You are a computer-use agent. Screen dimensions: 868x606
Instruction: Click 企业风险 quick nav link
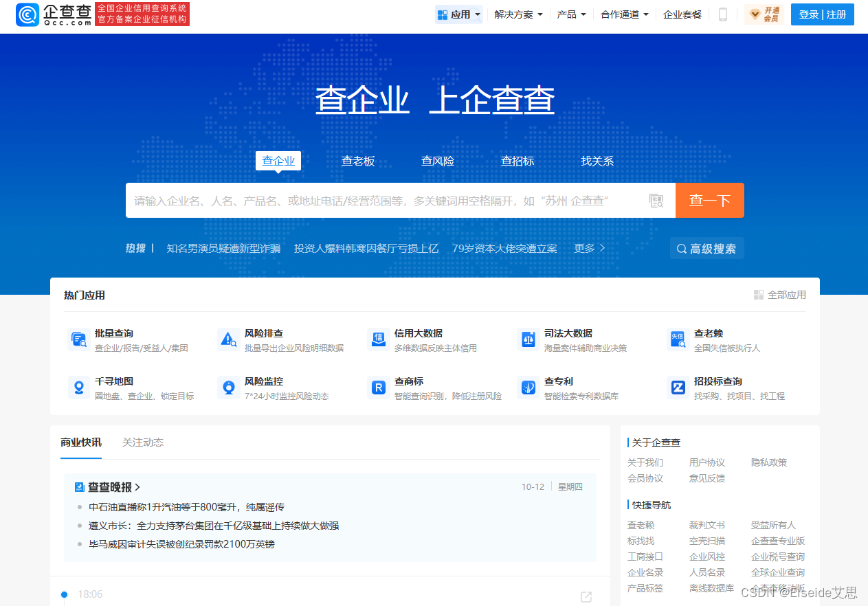click(x=707, y=557)
